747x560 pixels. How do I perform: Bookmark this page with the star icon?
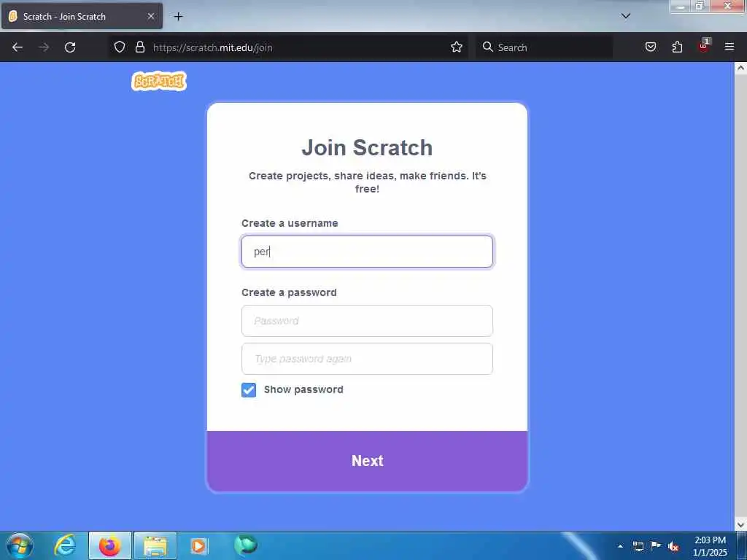pos(457,47)
